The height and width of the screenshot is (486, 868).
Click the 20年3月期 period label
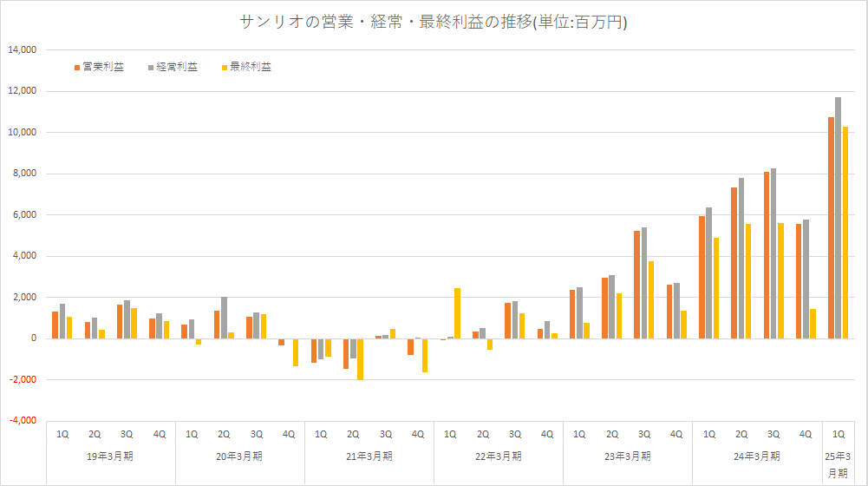[x=239, y=456]
